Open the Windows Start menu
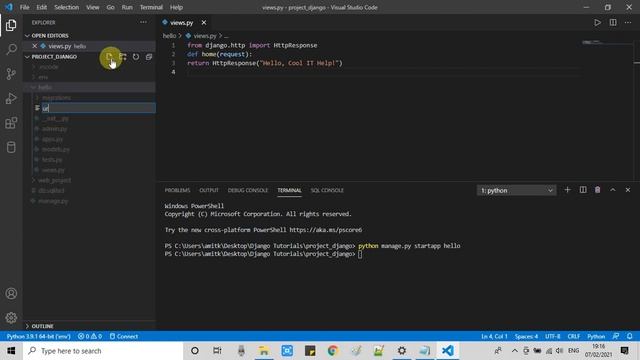Viewport: 640px width, 360px height. 11,351
